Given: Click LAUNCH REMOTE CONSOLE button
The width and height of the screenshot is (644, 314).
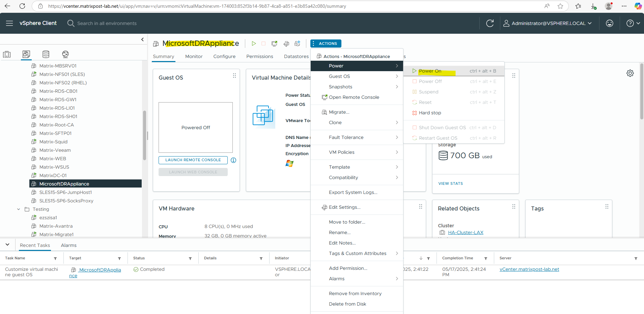Looking at the screenshot, I should [193, 160].
